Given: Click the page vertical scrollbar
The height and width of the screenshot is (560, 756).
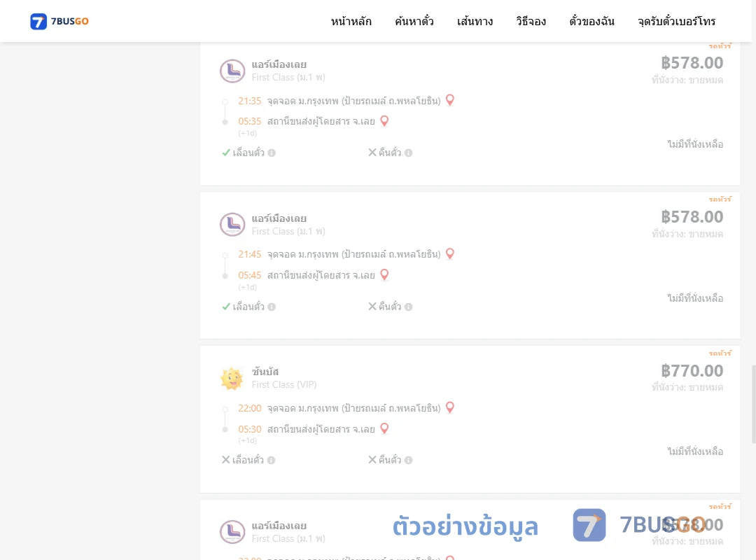Looking at the screenshot, I should (x=754, y=404).
